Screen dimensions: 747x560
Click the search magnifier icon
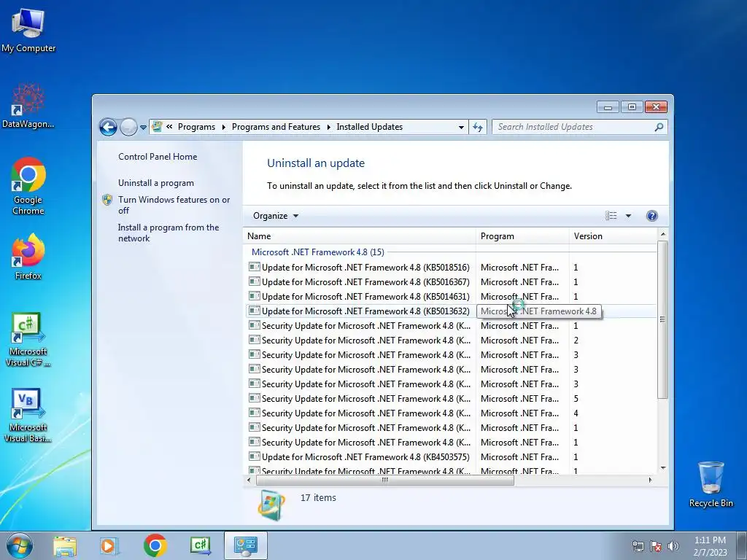tap(659, 127)
